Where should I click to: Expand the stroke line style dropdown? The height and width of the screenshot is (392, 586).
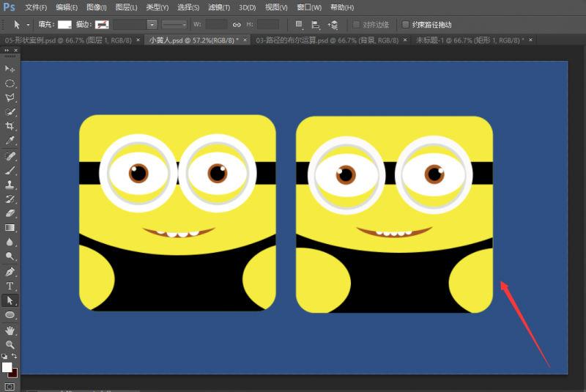click(174, 24)
